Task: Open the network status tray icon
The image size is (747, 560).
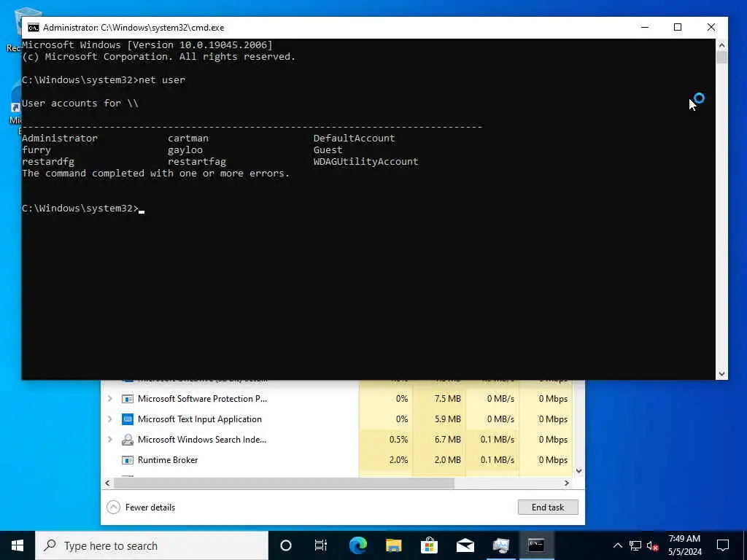Action: [635, 545]
